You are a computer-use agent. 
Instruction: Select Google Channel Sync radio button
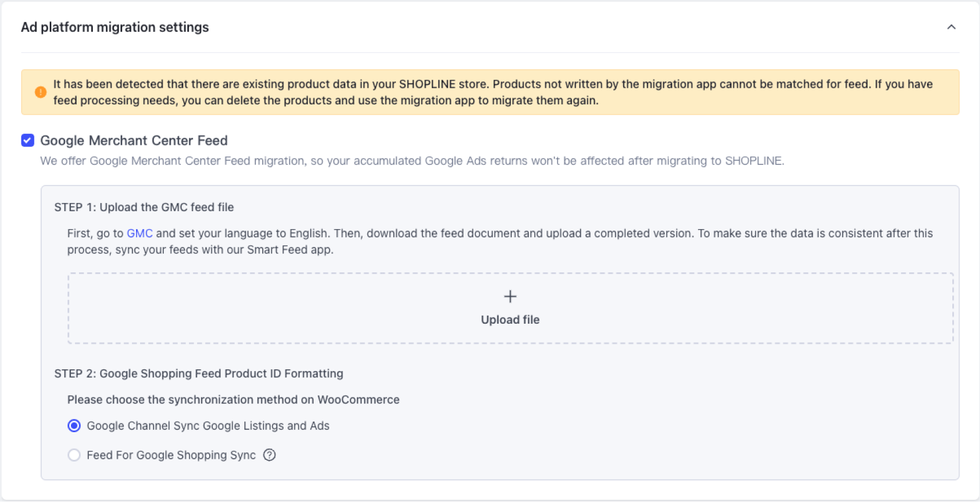74,426
